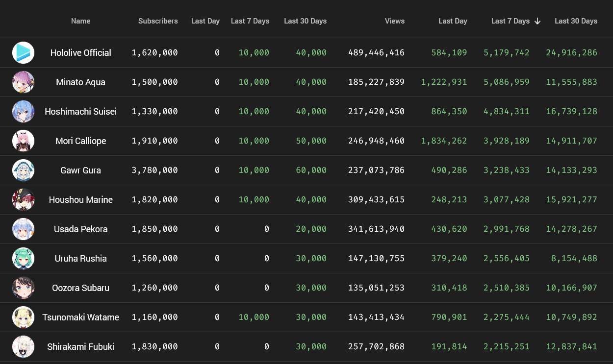Image resolution: width=613 pixels, height=364 pixels.
Task: Open Hololive Official channel avatar
Action: (23, 52)
